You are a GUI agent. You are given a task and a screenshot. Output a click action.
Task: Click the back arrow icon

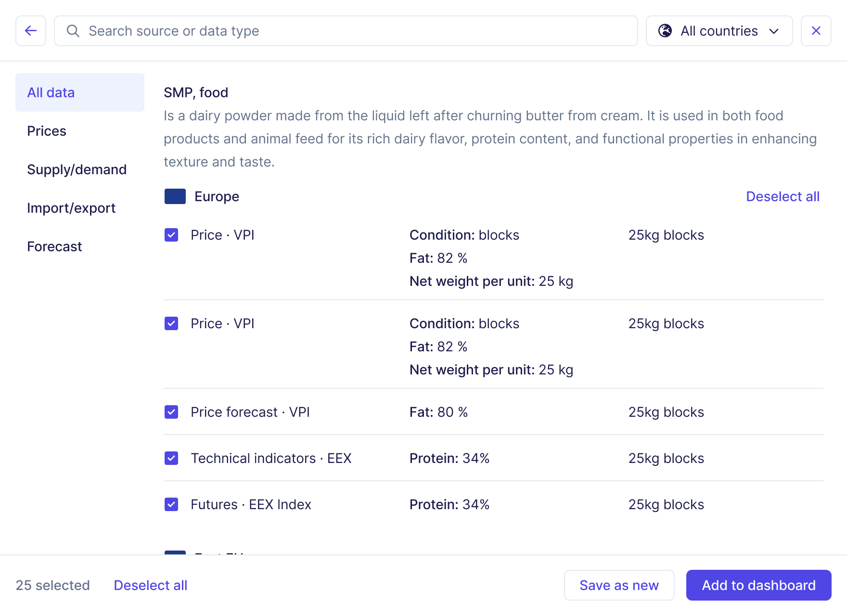pyautogui.click(x=31, y=31)
